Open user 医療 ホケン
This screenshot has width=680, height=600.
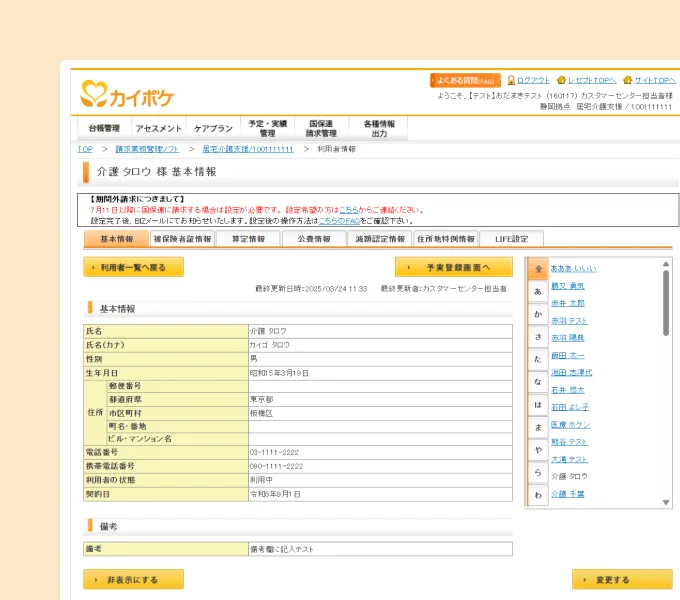(x=571, y=424)
